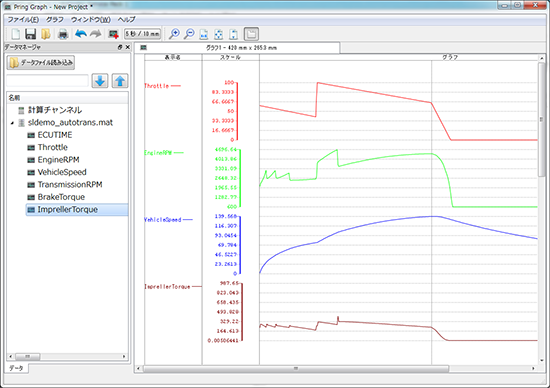
Task: Save the project using the floppy disk icon
Action: 31,34
